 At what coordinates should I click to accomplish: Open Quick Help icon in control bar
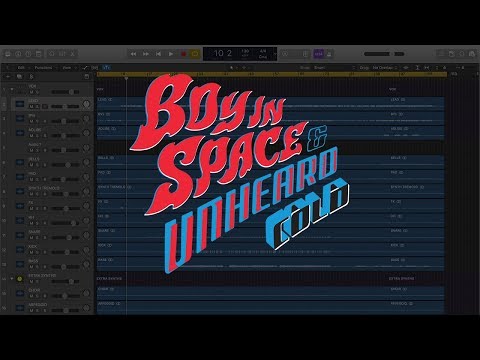28,54
